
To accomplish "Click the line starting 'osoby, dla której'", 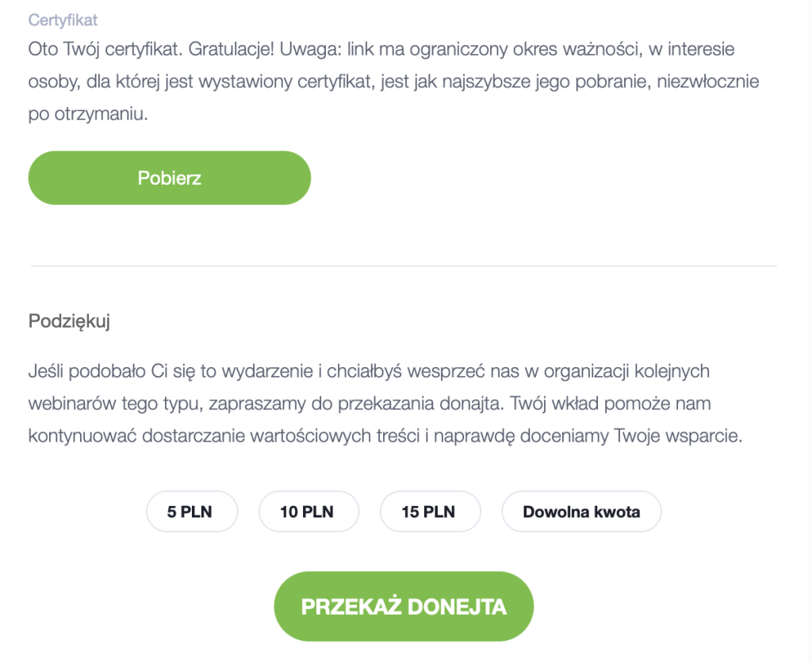I will [x=393, y=82].
